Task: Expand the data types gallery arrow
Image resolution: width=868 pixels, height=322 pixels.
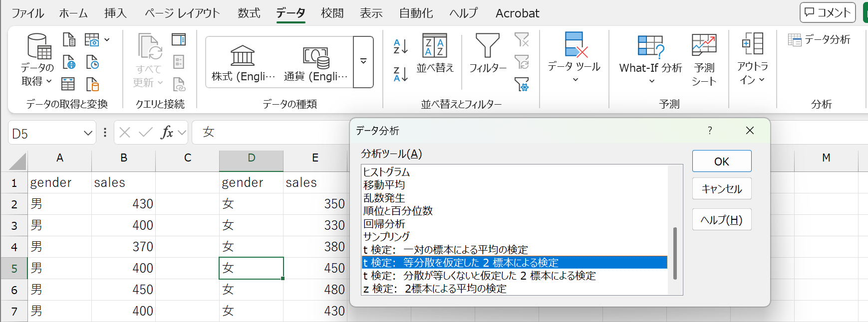Action: [363, 62]
